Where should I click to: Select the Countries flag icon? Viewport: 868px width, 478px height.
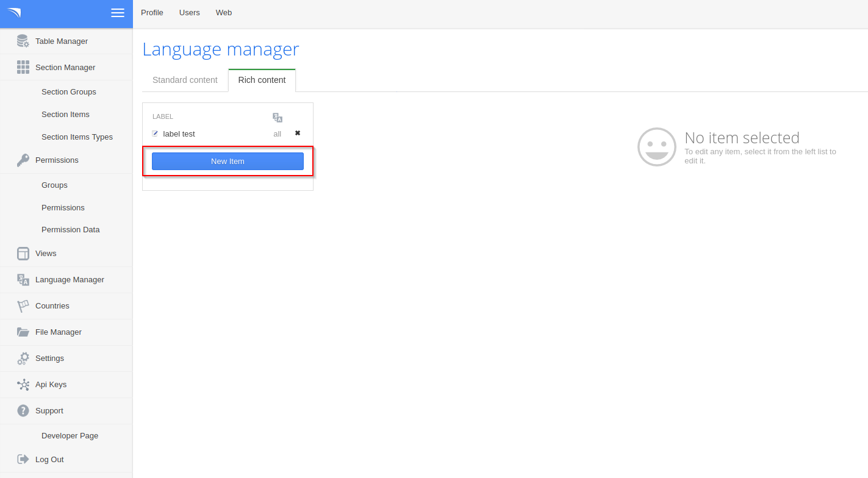[x=23, y=305]
